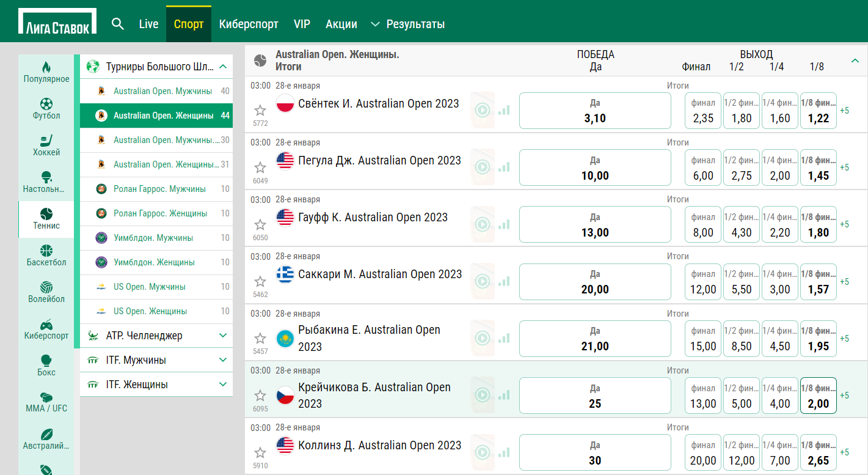868x475 pixels.
Task: Favorite the Свёнтек И. event star
Action: [260, 110]
